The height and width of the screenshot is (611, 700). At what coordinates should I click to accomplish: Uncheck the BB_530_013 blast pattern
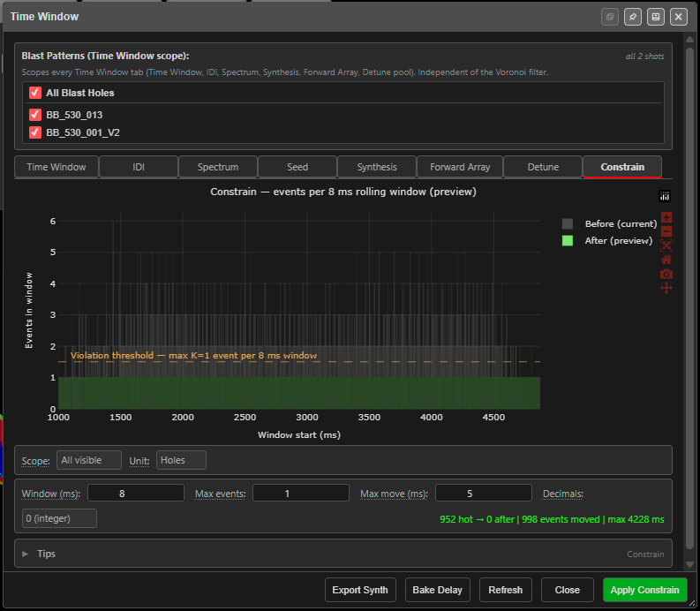(35, 115)
